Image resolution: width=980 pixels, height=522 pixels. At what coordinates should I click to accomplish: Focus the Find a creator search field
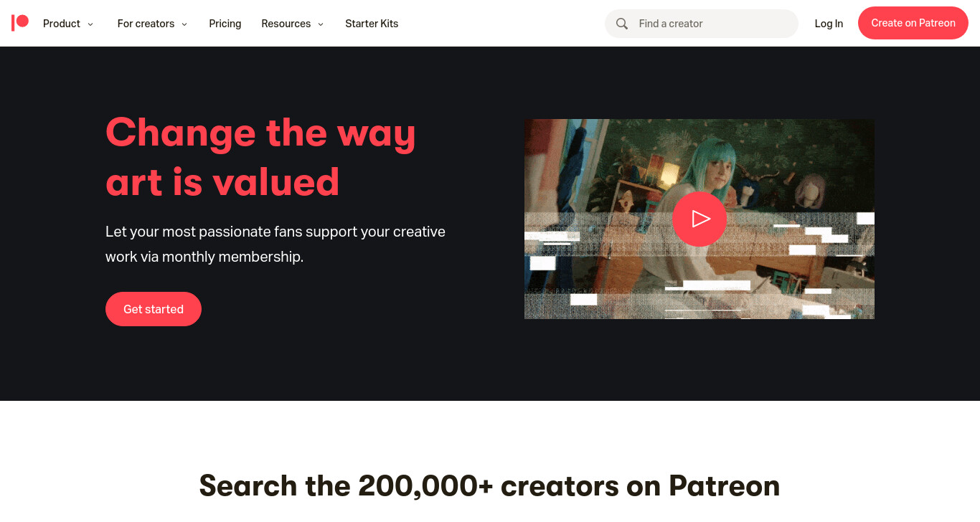click(702, 24)
